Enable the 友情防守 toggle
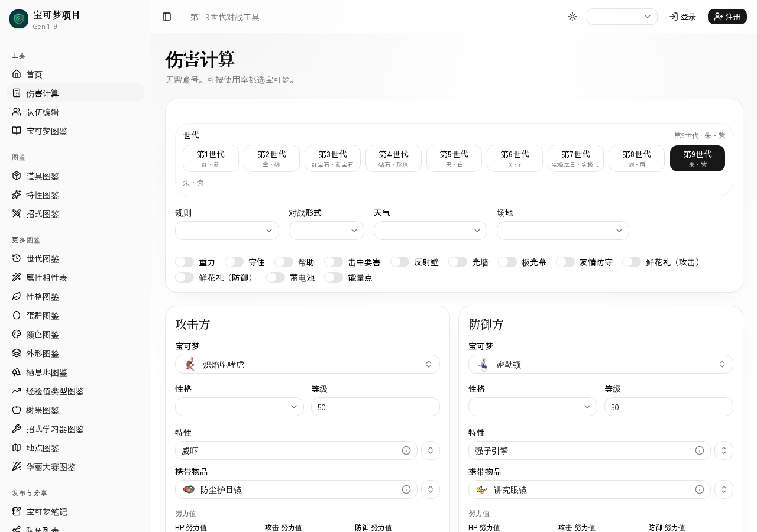757x532 pixels. pos(565,262)
